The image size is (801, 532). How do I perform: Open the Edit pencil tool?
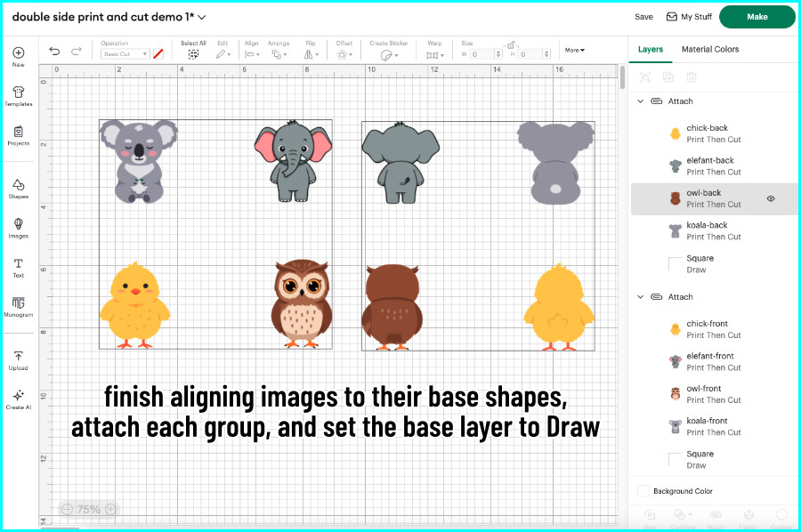(x=222, y=54)
